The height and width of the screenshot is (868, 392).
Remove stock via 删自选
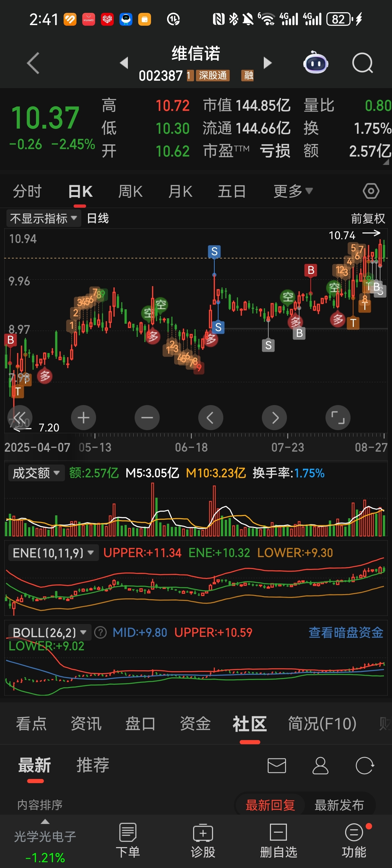278,840
